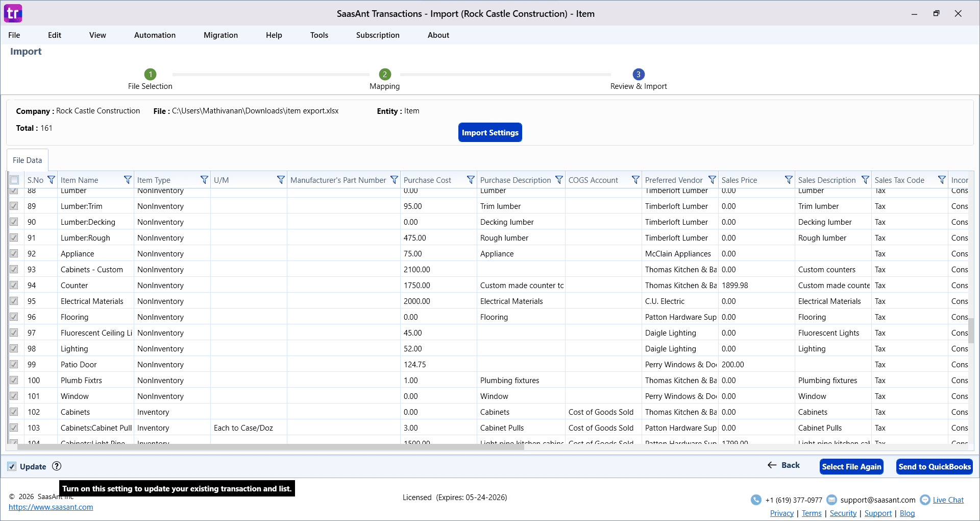Open the Privacy link

point(782,513)
